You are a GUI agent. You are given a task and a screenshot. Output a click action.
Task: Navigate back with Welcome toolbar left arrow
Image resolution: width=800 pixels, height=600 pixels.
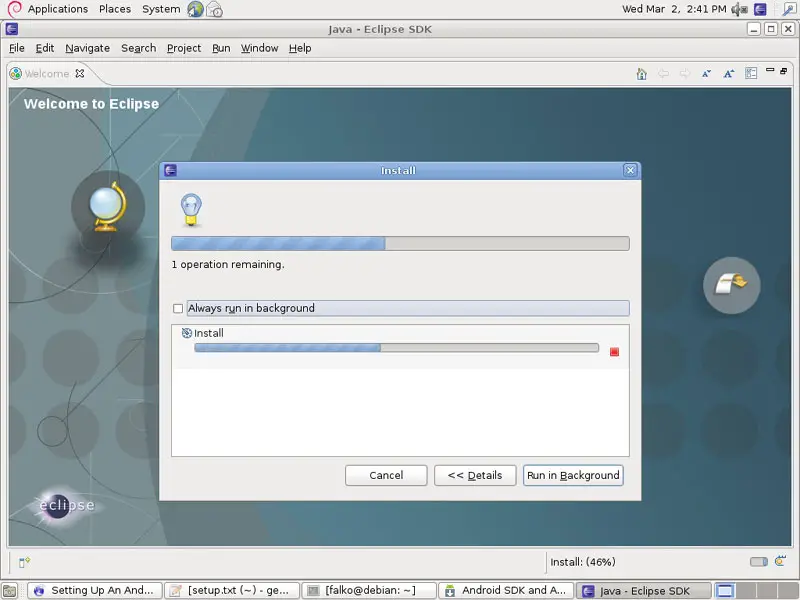663,74
